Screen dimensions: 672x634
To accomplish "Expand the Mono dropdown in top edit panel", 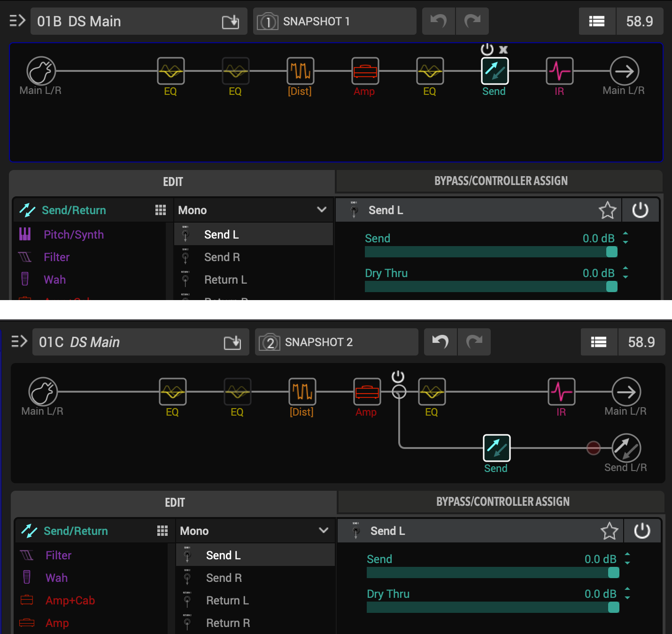I will [x=254, y=210].
